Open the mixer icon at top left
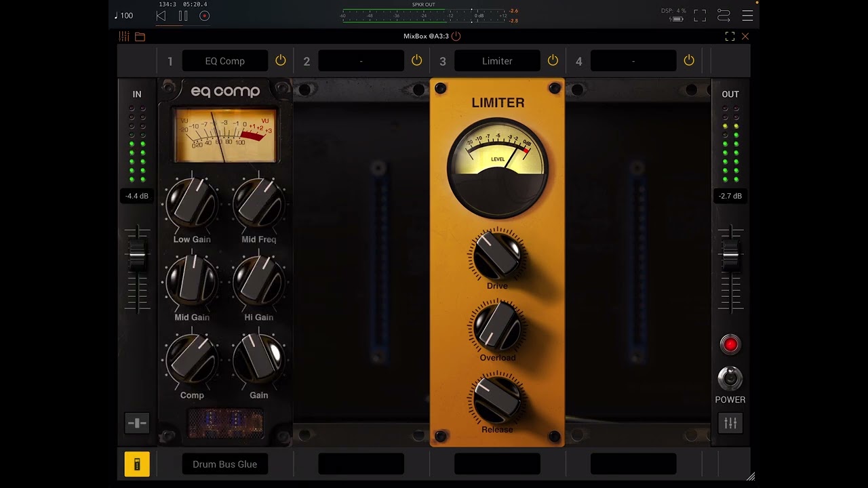 tap(124, 37)
